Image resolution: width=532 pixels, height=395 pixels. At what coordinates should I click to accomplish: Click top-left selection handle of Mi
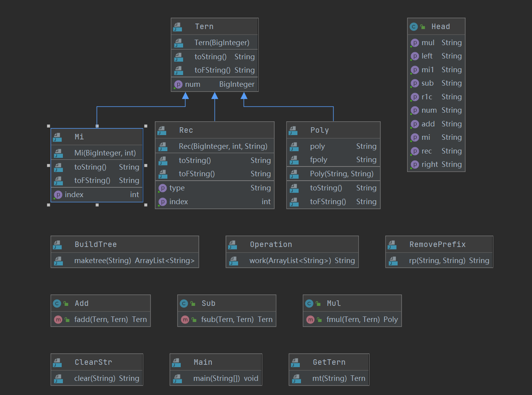click(49, 126)
